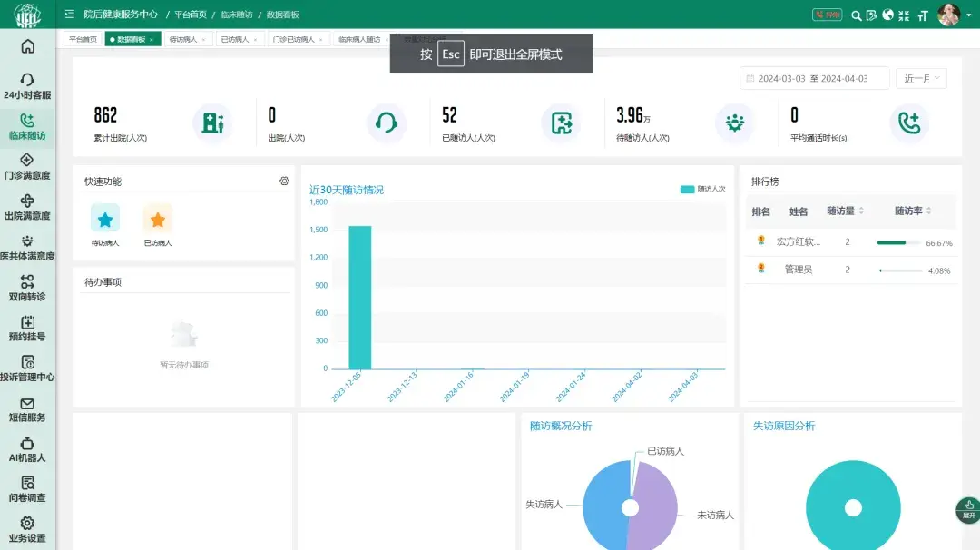Screen dimensions: 980x550
Task: Exit fullscreen with the collapse-arrows icon
Action: point(904,15)
